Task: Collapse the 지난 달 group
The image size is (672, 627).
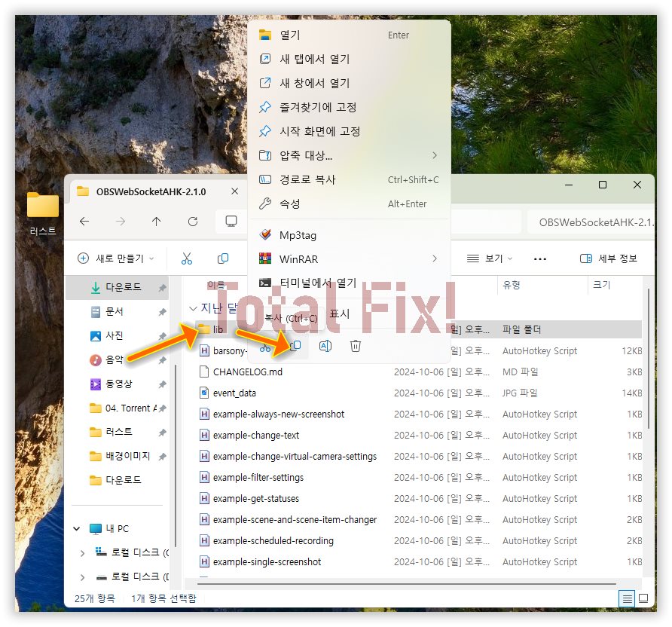Action: 193,308
